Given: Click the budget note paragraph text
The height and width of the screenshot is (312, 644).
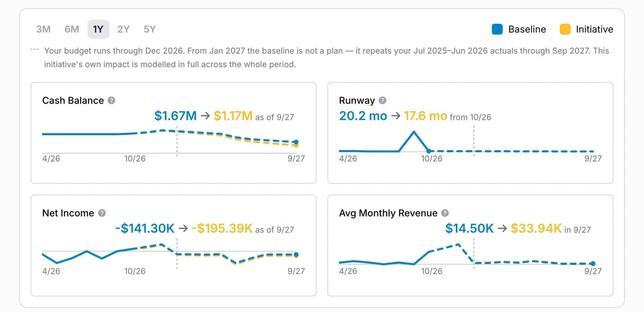Looking at the screenshot, I should (x=326, y=58).
